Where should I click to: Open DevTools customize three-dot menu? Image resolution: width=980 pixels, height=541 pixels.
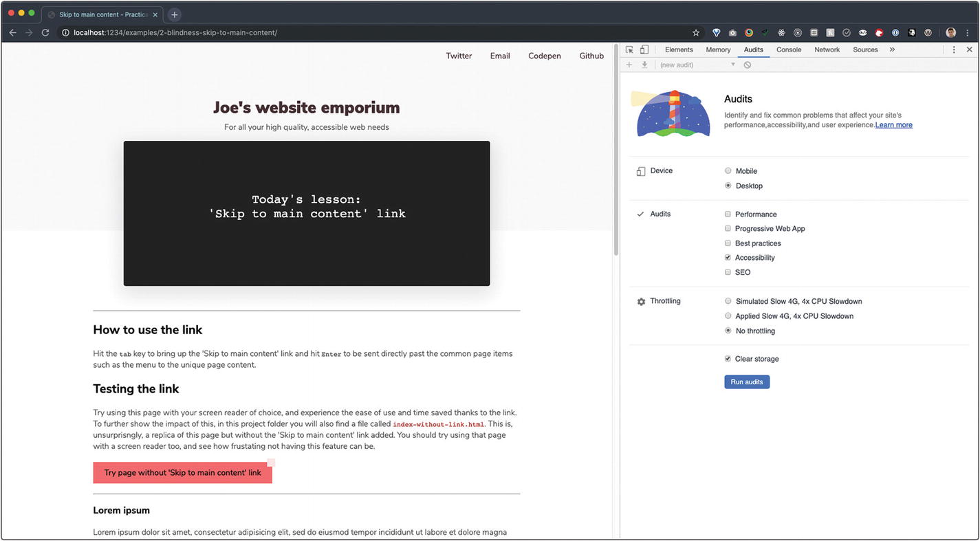(954, 49)
